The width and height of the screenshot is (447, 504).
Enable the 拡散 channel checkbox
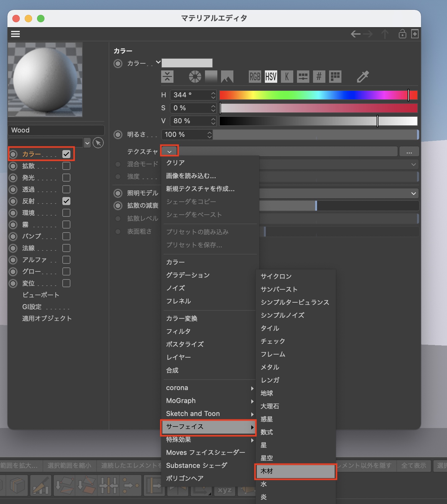point(66,166)
